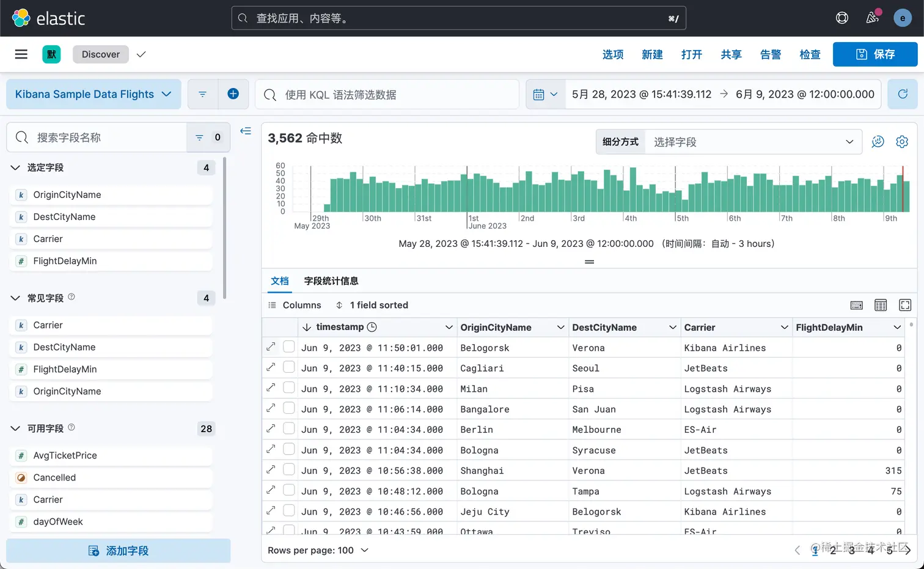This screenshot has width=924, height=569.
Task: Click 新建 in top navigation
Action: pos(652,54)
